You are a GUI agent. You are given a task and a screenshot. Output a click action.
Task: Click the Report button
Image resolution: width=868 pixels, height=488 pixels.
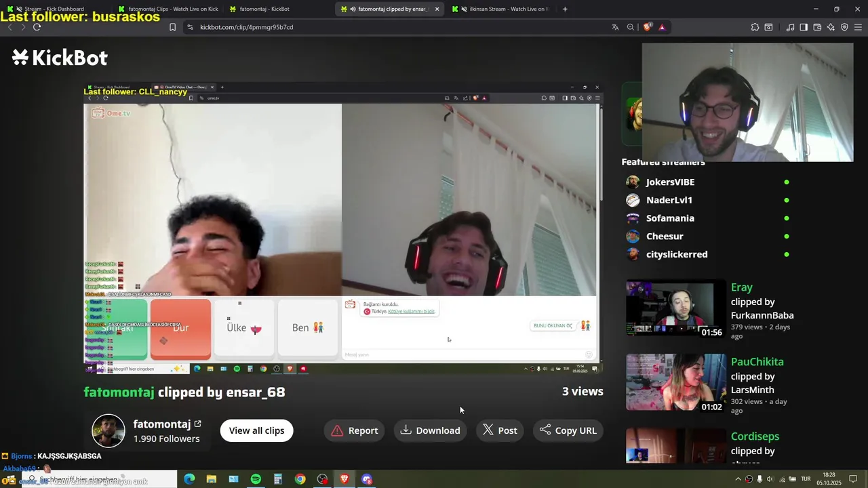point(355,430)
